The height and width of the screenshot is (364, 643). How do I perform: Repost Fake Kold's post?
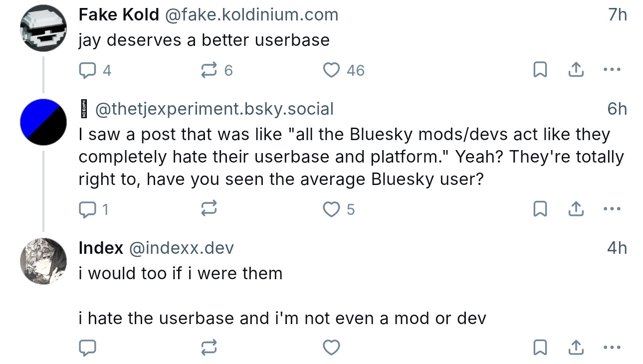[x=209, y=70]
